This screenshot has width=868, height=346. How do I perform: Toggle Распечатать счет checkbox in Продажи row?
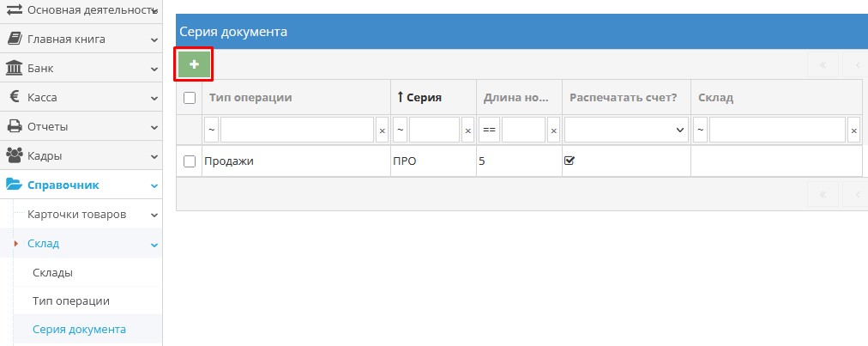570,160
